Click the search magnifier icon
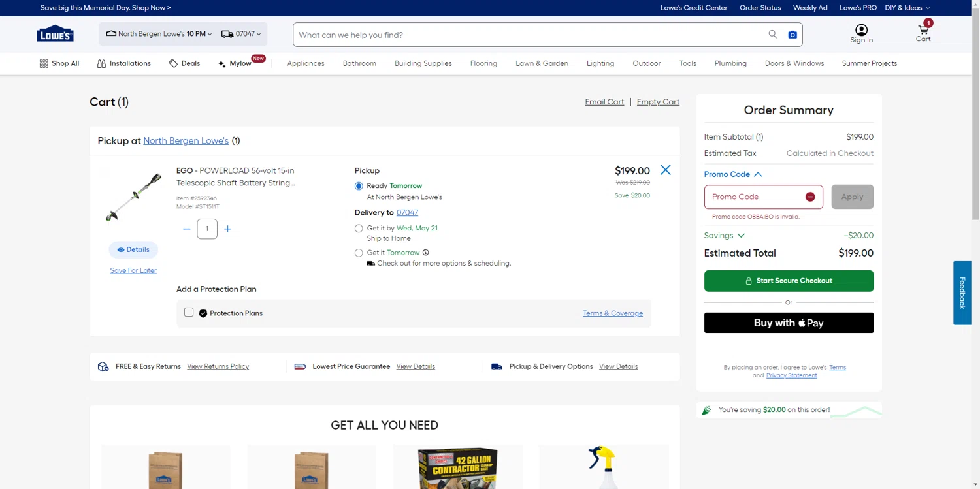Image resolution: width=980 pixels, height=489 pixels. pyautogui.click(x=773, y=35)
